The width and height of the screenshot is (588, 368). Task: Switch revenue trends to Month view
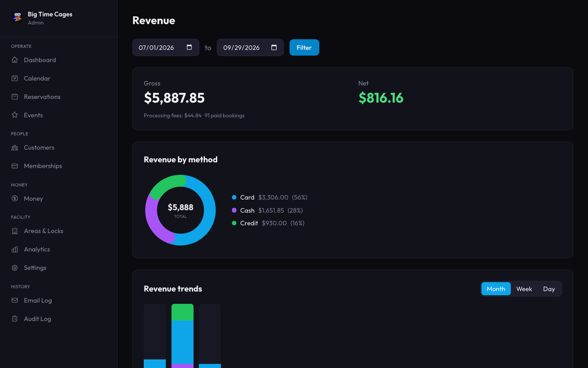click(496, 289)
